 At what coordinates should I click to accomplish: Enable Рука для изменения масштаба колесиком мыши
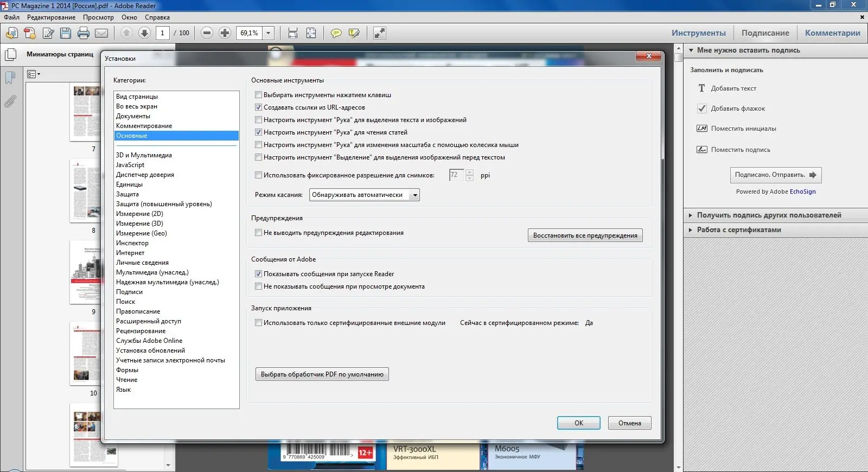point(259,145)
